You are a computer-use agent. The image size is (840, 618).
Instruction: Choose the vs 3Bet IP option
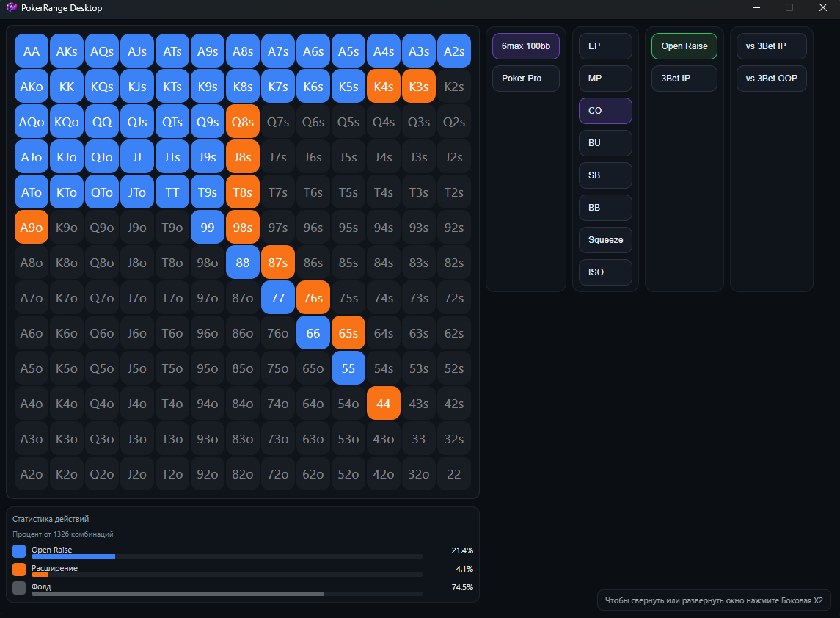771,46
